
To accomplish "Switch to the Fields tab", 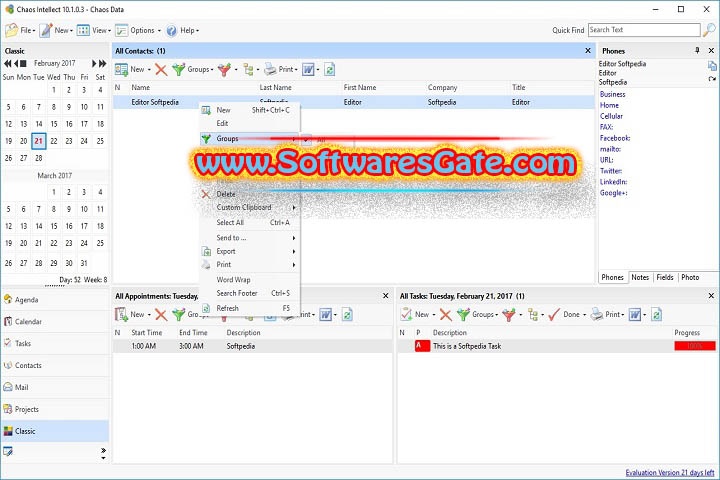I will [x=664, y=277].
